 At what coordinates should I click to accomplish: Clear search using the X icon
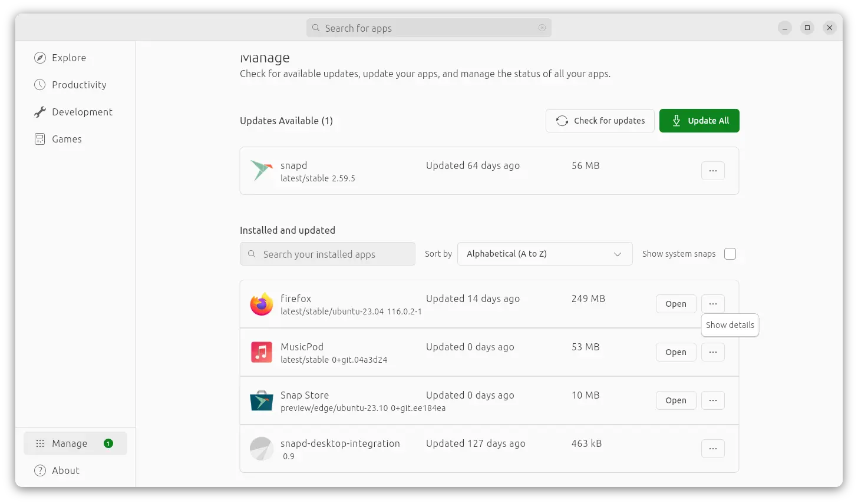tap(542, 28)
